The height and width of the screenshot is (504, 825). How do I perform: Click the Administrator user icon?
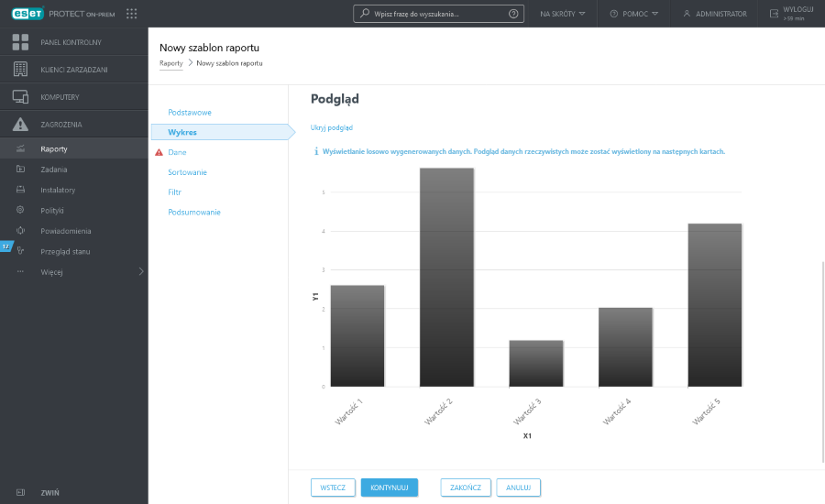coord(687,14)
